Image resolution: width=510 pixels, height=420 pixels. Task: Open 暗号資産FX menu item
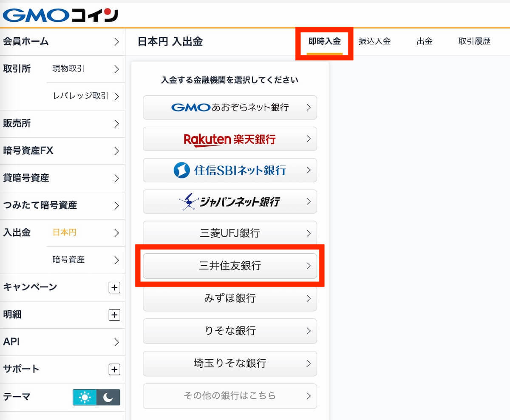pos(62,151)
